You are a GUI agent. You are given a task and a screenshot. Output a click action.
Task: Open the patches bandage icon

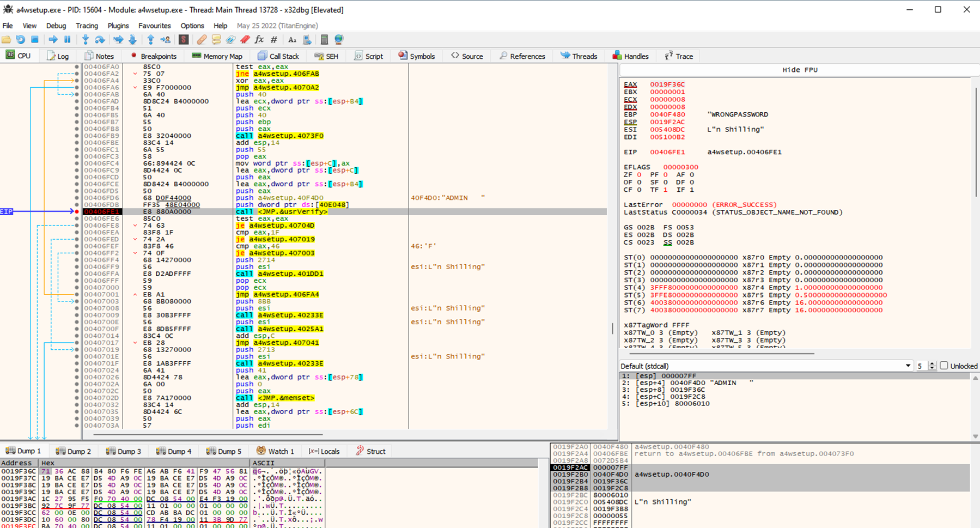point(202,39)
